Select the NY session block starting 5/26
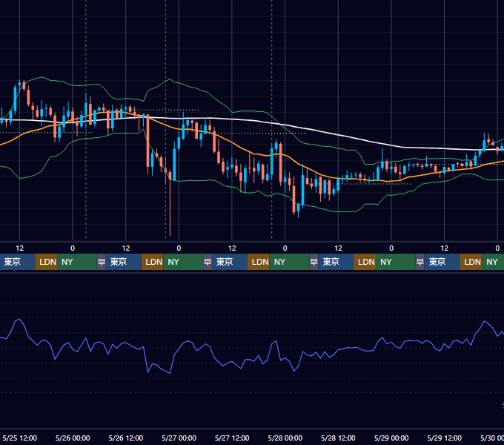The width and height of the screenshot is (504, 445). coord(183,262)
